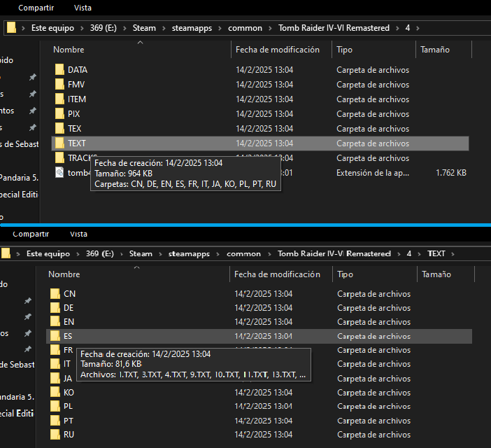Open the KO language folder icon
Viewport: 491px width, 448px height.
point(55,392)
